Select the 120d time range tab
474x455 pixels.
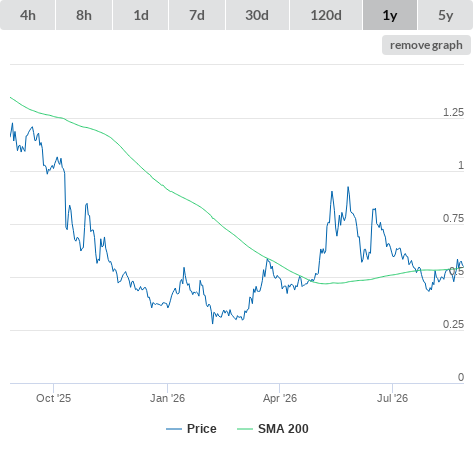(326, 15)
